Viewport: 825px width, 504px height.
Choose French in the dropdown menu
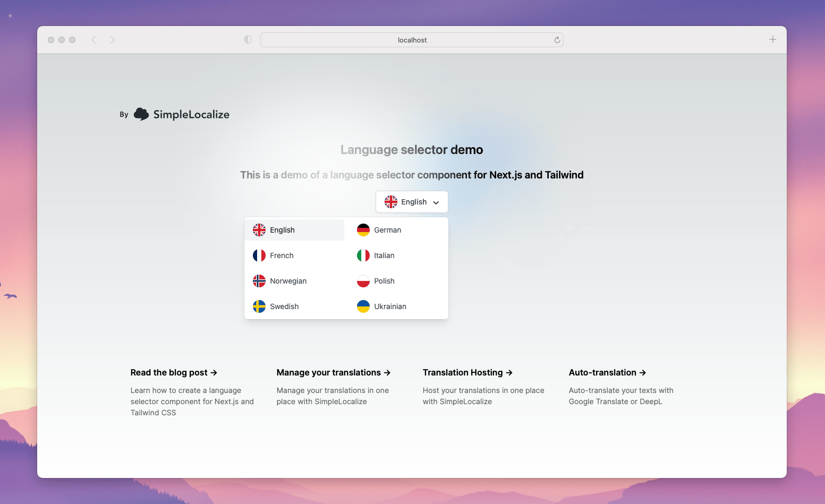click(x=294, y=255)
